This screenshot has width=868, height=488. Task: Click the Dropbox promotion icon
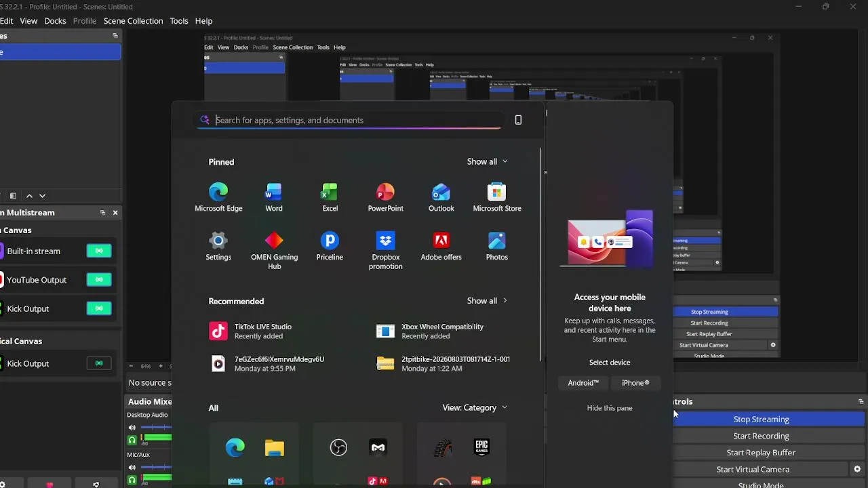(x=385, y=251)
